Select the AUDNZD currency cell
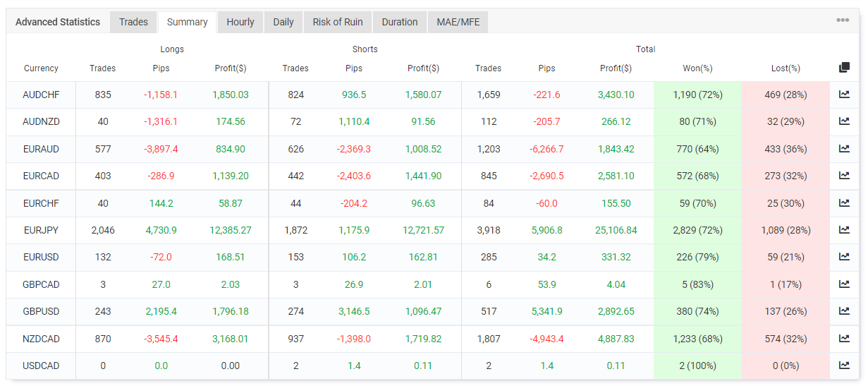The image size is (868, 386). (x=41, y=121)
